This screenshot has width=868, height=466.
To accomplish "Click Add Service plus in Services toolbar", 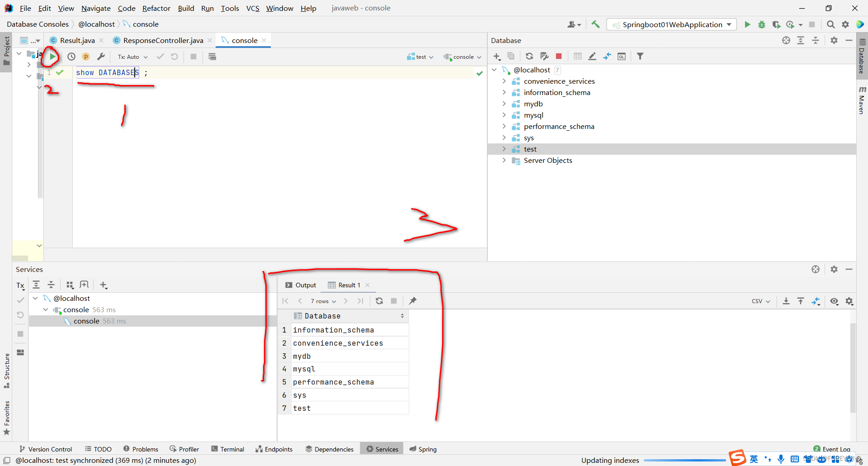I will pos(104,285).
